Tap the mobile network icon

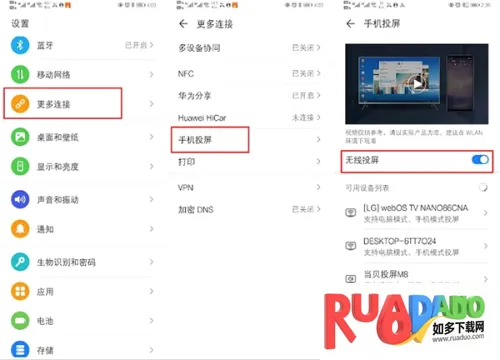click(x=20, y=74)
